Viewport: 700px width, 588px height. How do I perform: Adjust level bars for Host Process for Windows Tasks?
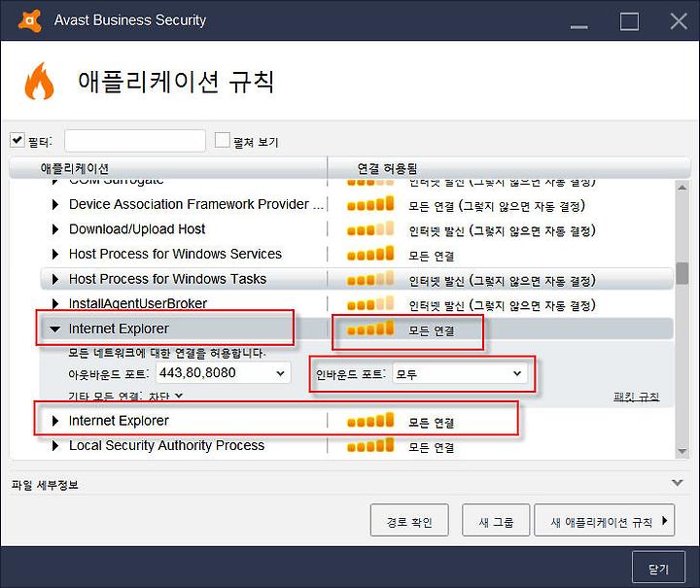[370, 278]
